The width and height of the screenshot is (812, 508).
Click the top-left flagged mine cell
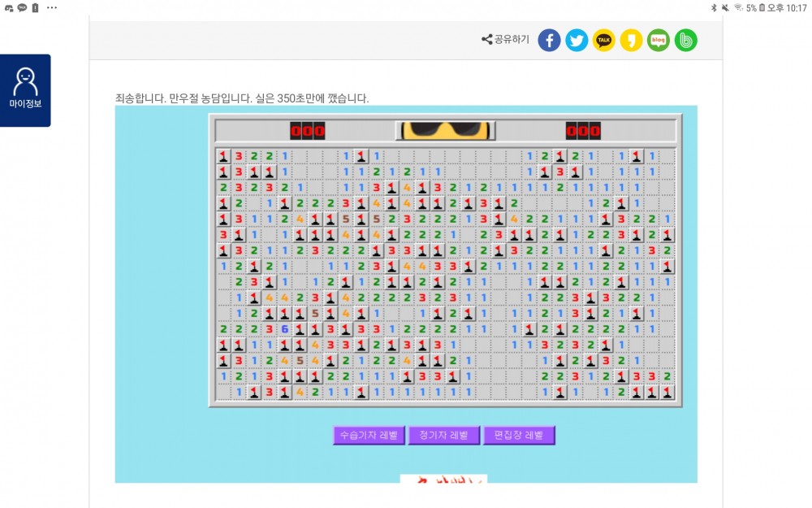coord(223,156)
